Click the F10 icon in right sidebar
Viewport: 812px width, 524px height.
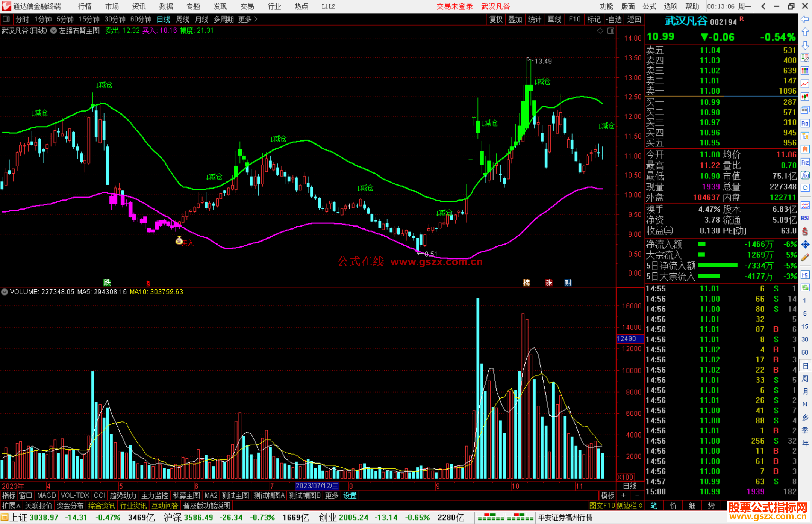(805, 123)
